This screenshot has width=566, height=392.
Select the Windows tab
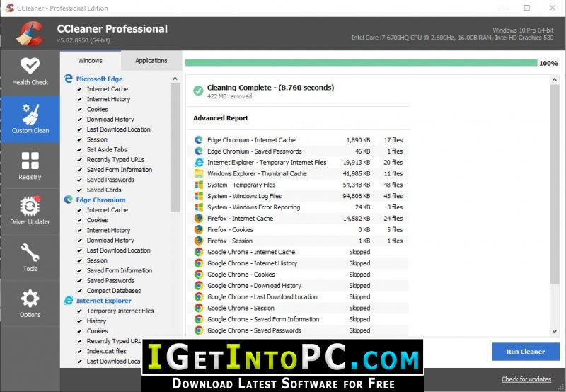point(90,61)
